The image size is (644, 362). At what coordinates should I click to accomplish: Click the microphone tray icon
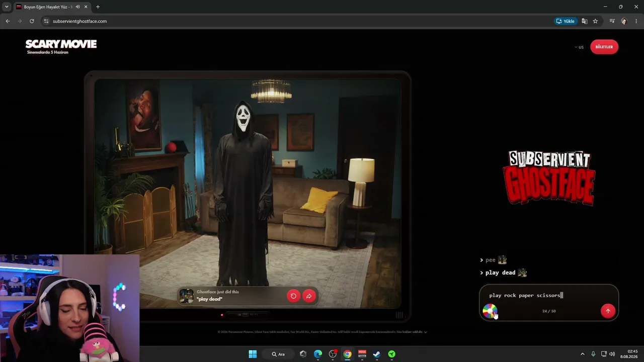click(x=593, y=354)
